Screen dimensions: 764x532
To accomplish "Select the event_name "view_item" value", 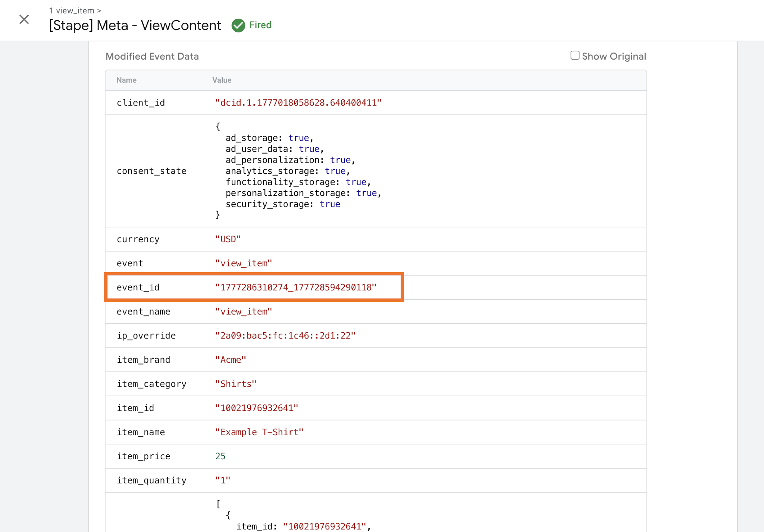I will [244, 312].
